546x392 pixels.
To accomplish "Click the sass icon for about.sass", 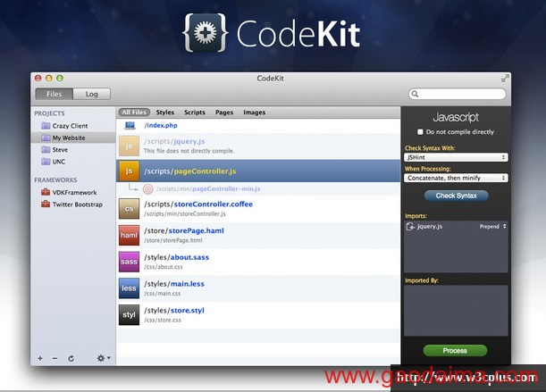I will pos(129,262).
